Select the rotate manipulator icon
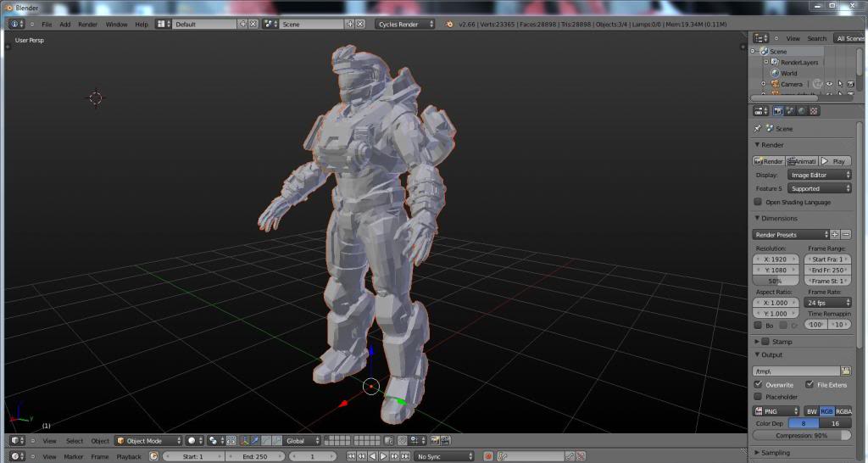The image size is (868, 463). (x=266, y=441)
